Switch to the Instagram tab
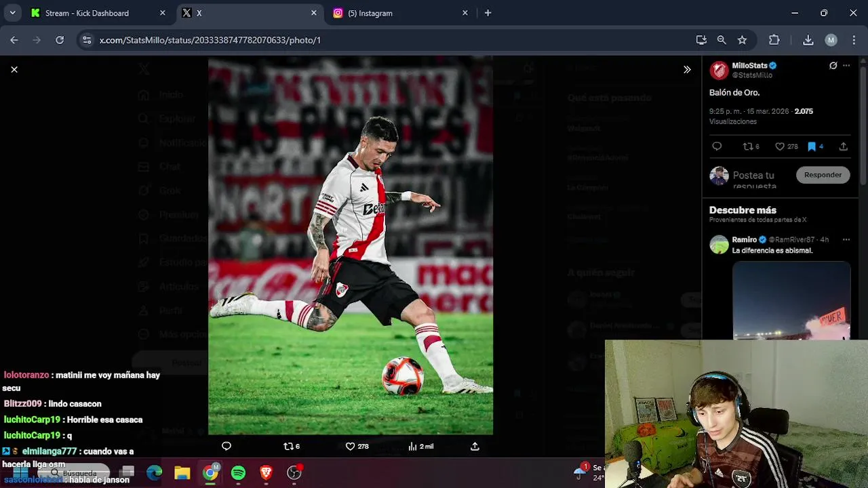The width and height of the screenshot is (868, 488). pos(400,13)
